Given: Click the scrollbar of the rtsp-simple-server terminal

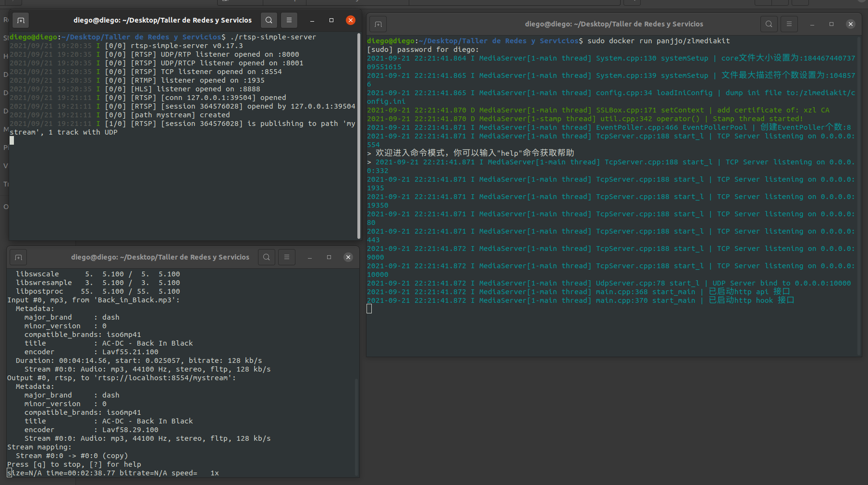Looking at the screenshot, I should (x=358, y=135).
